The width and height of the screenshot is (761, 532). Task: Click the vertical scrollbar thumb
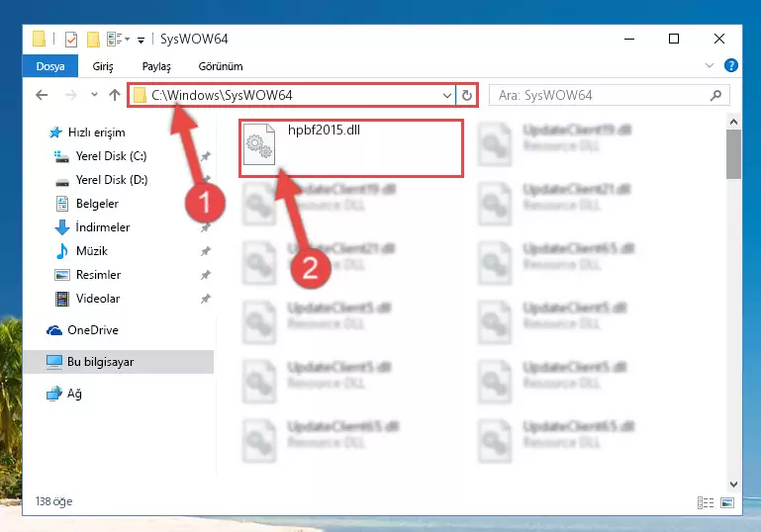[733, 154]
